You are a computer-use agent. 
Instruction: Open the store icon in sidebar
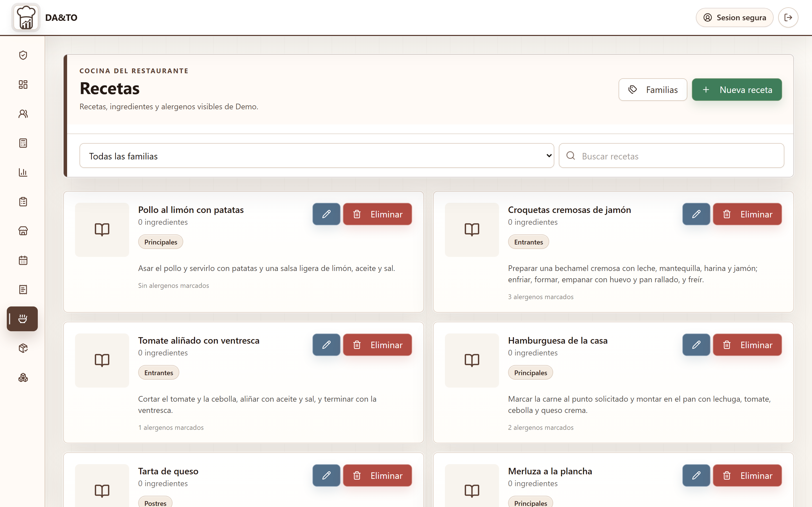pos(23,231)
